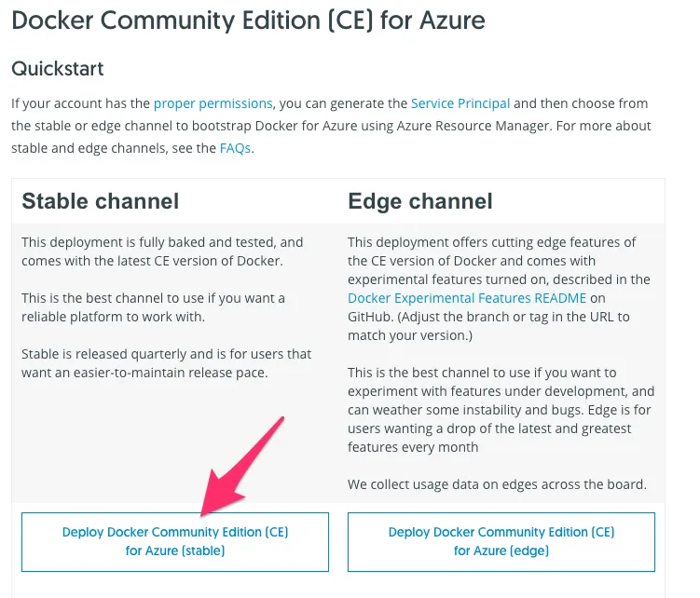Open the proper permissions link
700x598 pixels.
click(213, 103)
